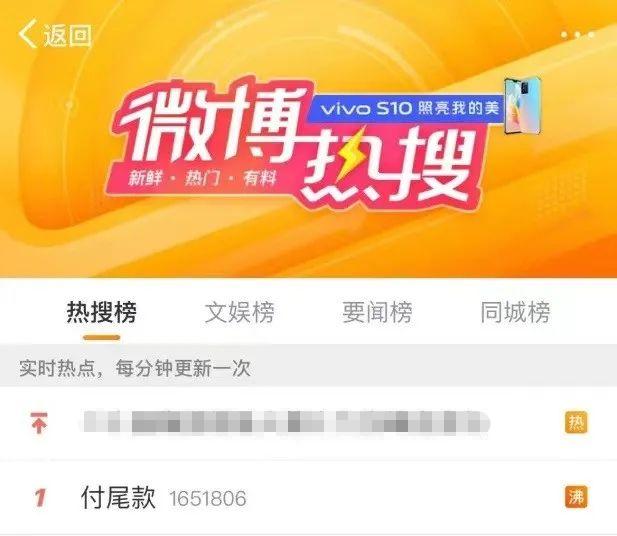Image resolution: width=617 pixels, height=536 pixels.
Task: Click the 微博 logo text
Action: click(x=213, y=126)
